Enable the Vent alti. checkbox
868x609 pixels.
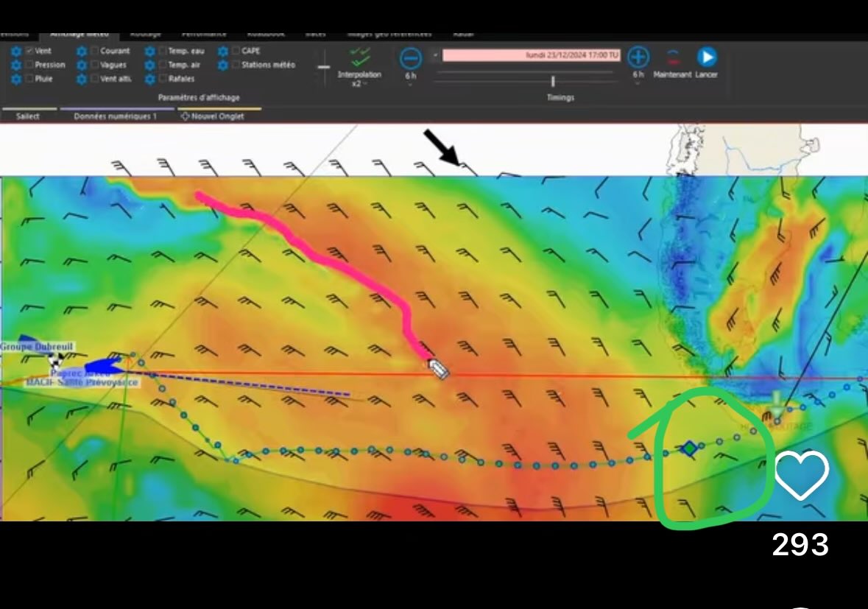coord(95,78)
